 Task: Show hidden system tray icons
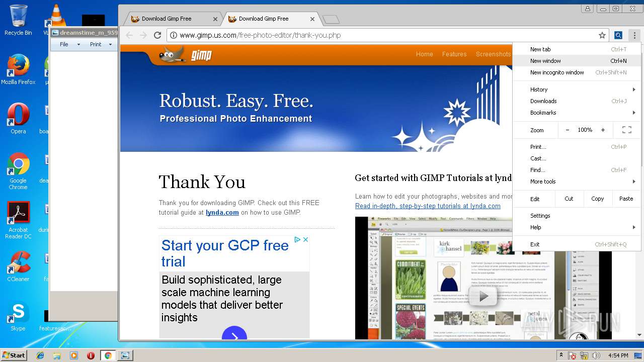(561, 355)
